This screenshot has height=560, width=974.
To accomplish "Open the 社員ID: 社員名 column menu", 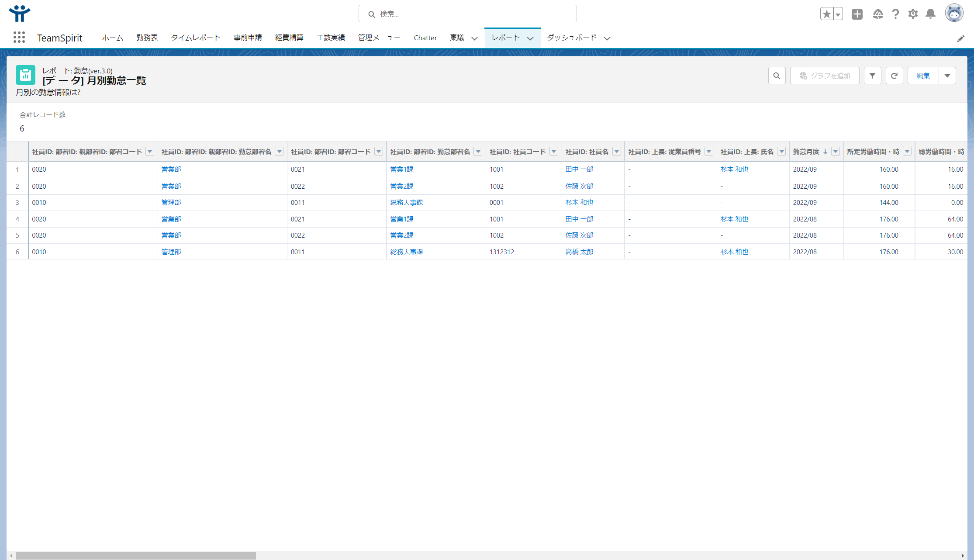I will pos(617,152).
